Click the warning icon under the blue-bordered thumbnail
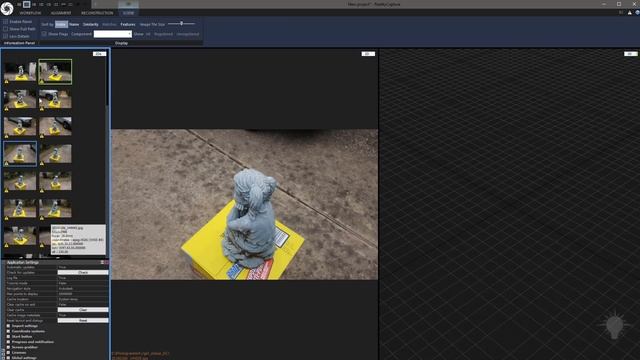This screenshot has height=360, width=640. [x=7, y=163]
